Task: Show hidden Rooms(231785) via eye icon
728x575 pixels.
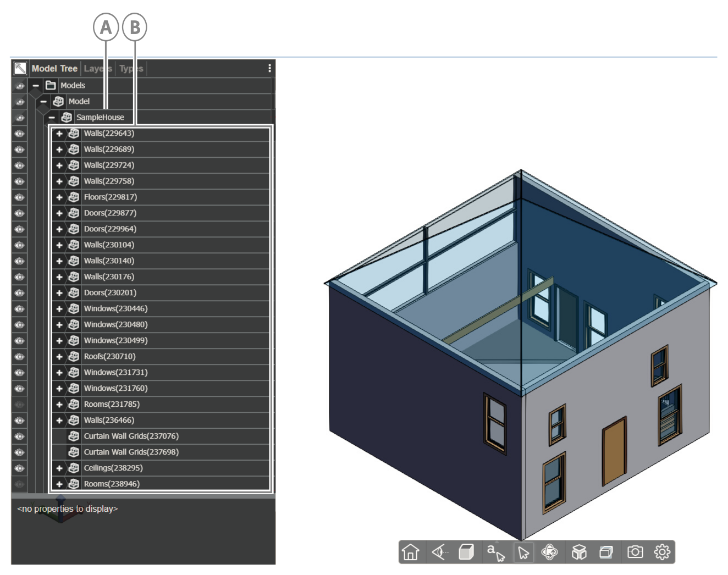Action: 20,405
